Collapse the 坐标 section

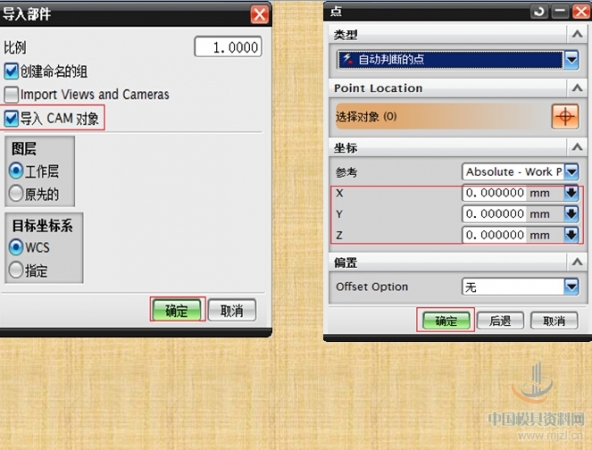(577, 147)
